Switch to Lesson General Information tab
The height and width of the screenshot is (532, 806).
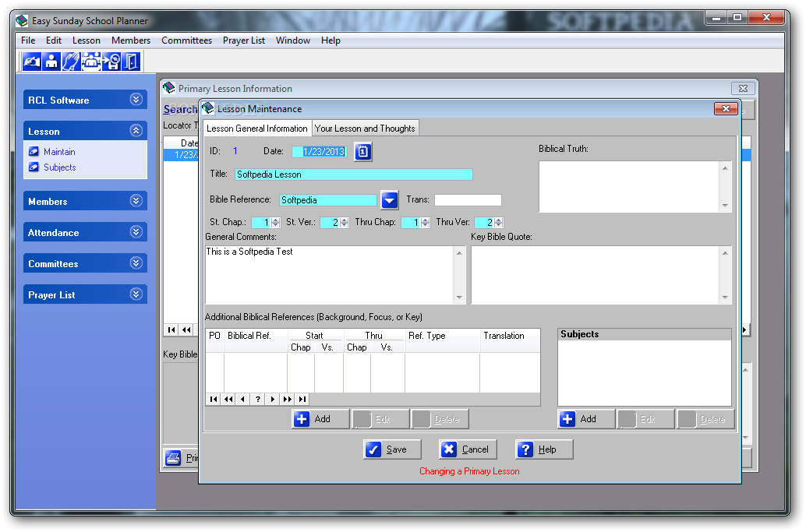[257, 129]
